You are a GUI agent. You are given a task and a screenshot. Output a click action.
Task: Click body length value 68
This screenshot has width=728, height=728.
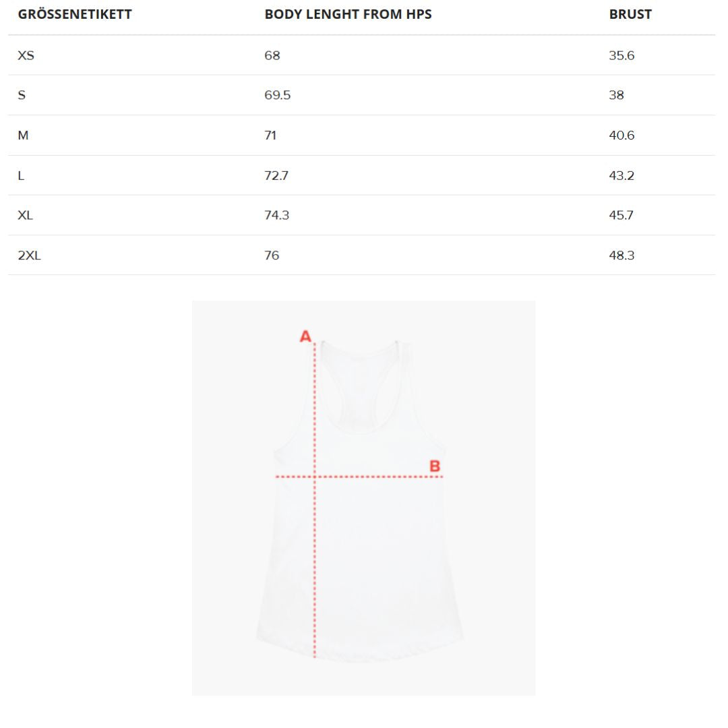click(x=272, y=55)
